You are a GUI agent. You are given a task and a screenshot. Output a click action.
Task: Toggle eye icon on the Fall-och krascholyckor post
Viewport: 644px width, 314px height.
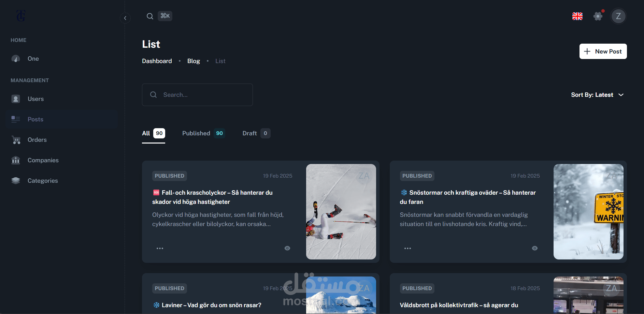click(287, 248)
